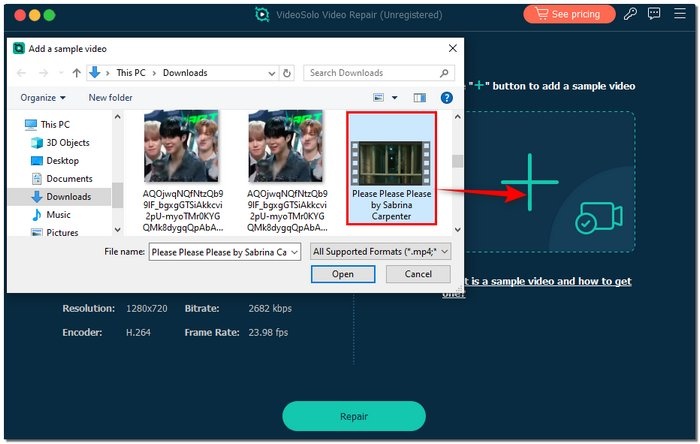Click Downloads in the address path
This screenshot has height=444, width=700.
point(185,73)
